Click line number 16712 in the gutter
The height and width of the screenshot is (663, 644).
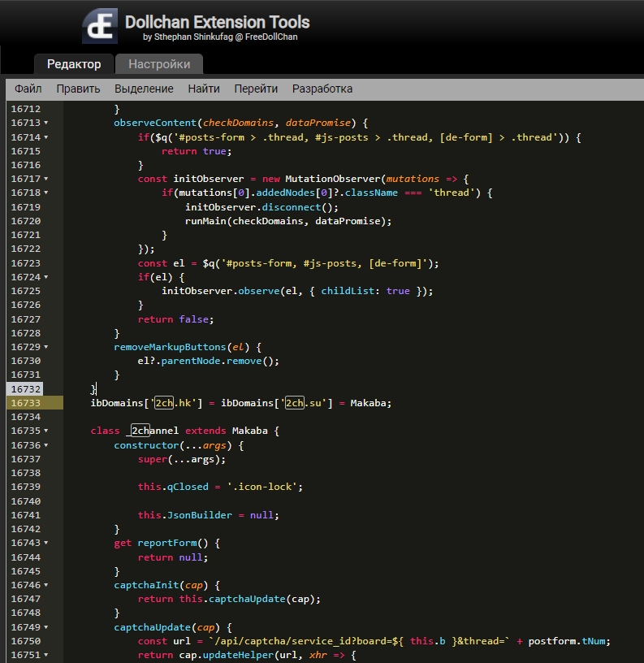click(x=26, y=109)
